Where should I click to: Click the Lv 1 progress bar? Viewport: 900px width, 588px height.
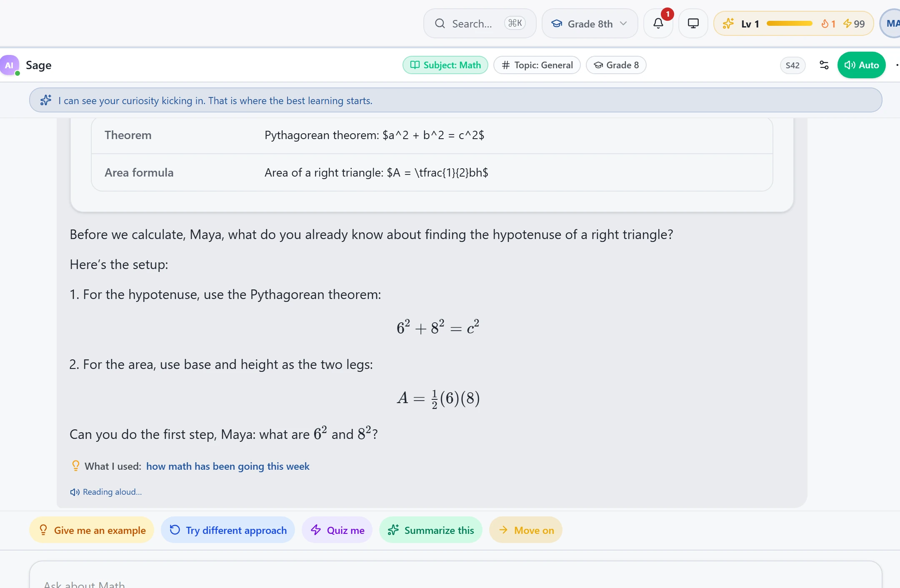[x=790, y=24]
